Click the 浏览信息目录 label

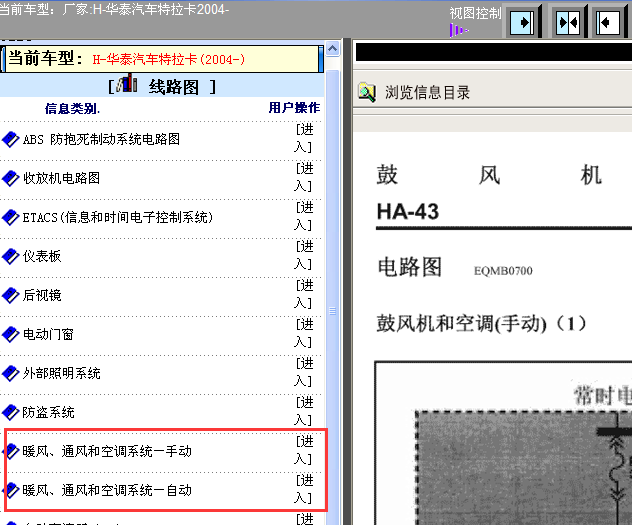click(x=427, y=93)
